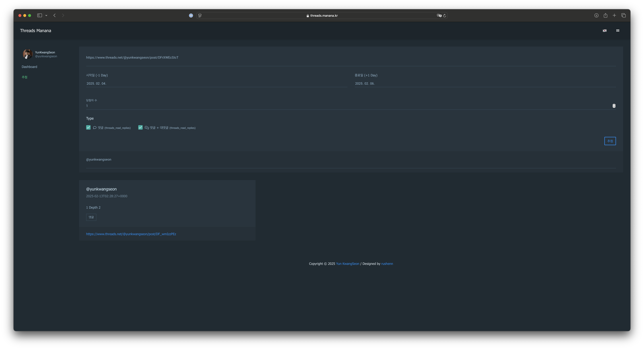The width and height of the screenshot is (644, 349).
Task: Click the YunKwangSeon profile avatar
Action: pyautogui.click(x=28, y=54)
